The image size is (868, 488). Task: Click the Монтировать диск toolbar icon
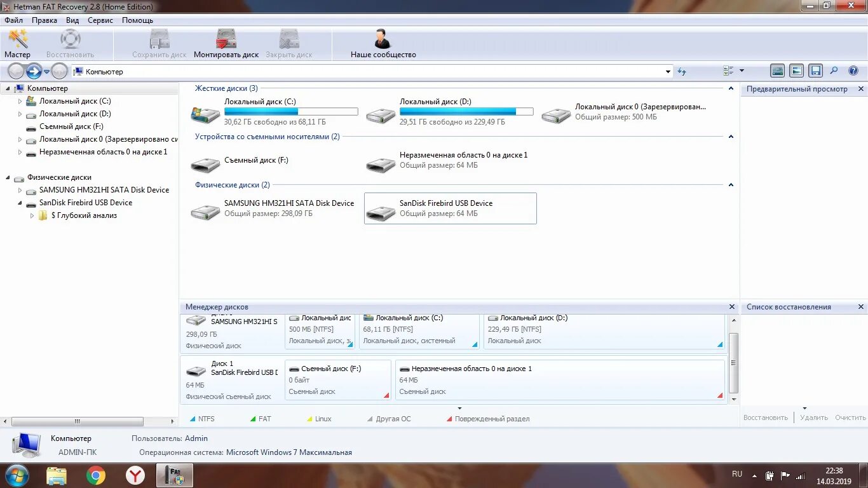[226, 44]
